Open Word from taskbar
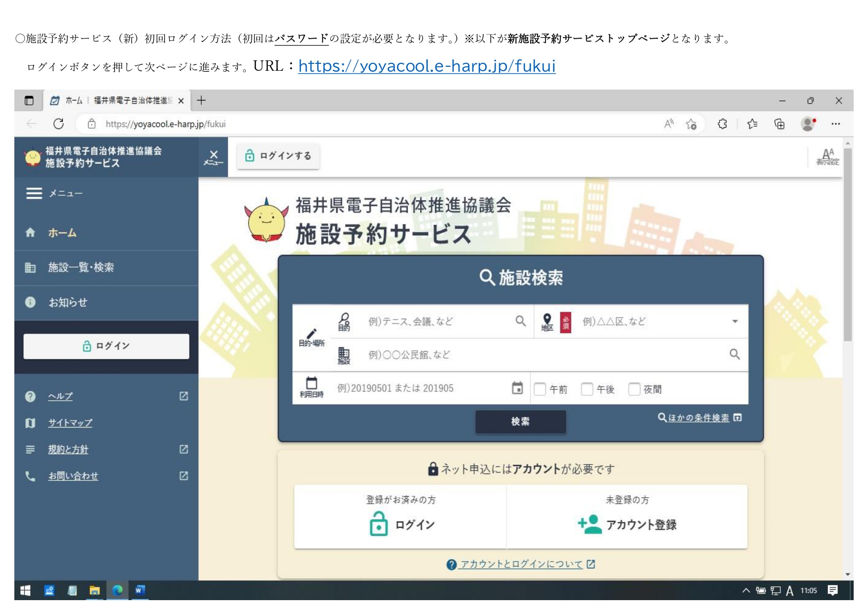 click(140, 590)
